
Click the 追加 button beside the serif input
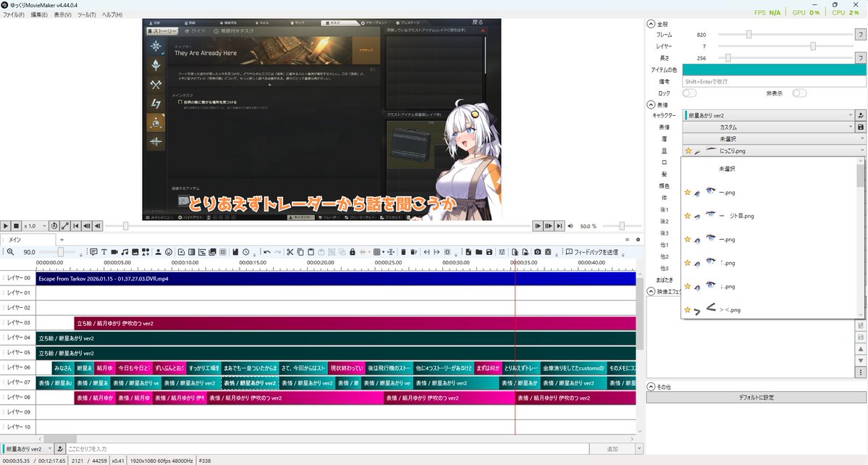tap(612, 448)
